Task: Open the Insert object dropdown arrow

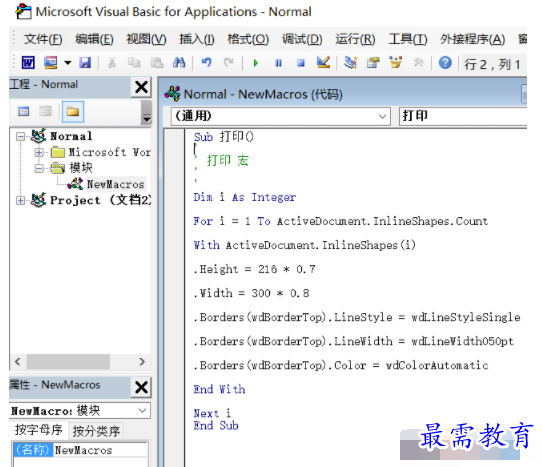Action: pyautogui.click(x=67, y=63)
